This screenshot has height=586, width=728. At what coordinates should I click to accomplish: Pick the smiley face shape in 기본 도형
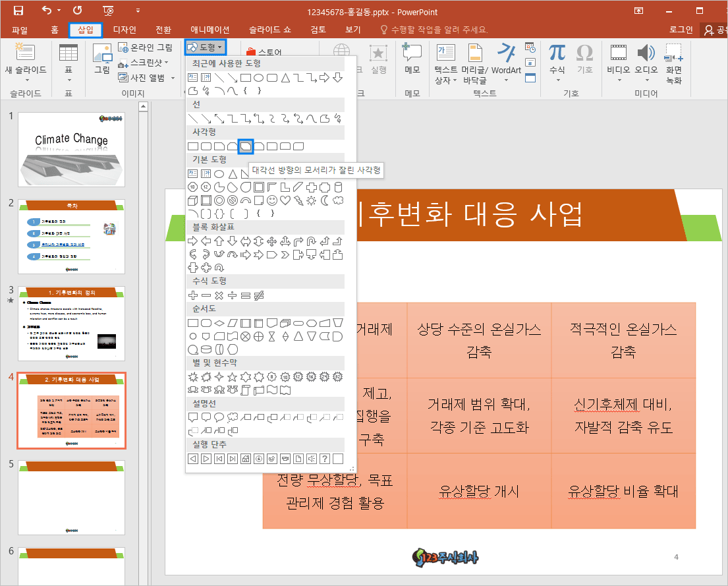[272, 200]
